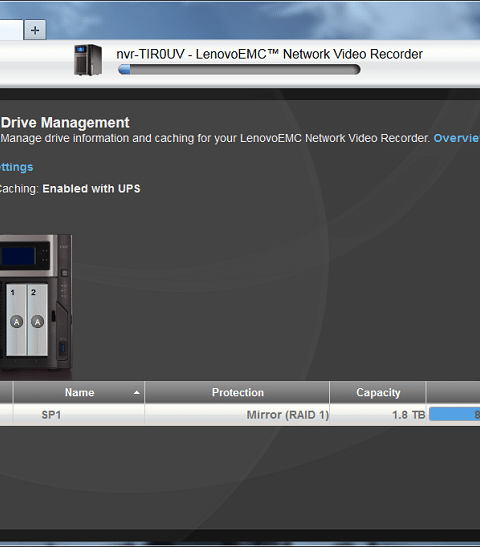This screenshot has width=480, height=547.
Task: Select drive bay 1 on the device image
Action: point(16,320)
